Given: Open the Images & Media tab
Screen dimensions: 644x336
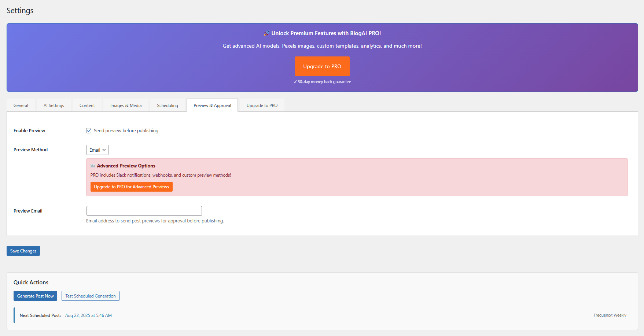Looking at the screenshot, I should 126,105.
